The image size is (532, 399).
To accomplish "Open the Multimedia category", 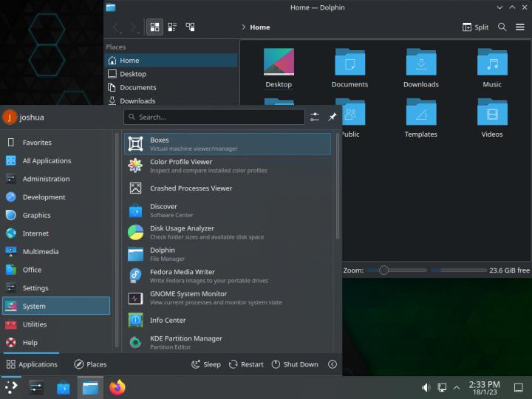I will coord(56,252).
